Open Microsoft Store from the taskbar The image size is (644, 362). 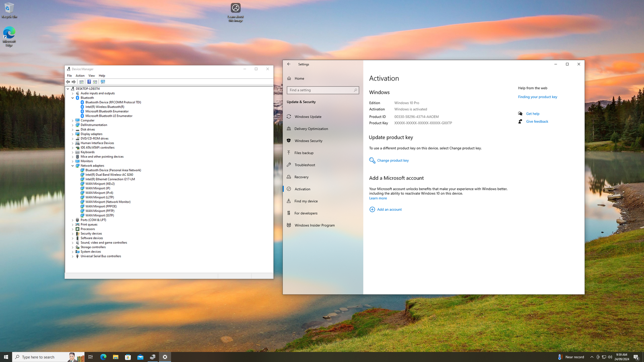pos(128,357)
